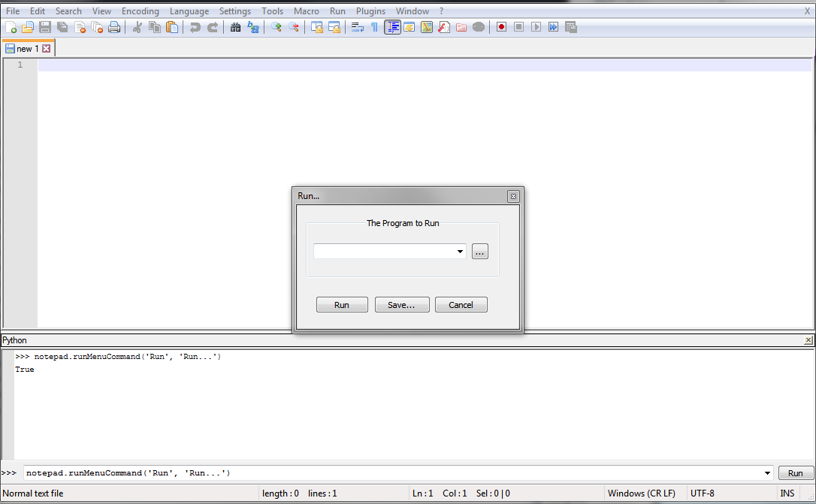Viewport: 816px width, 504px height.
Task: Show the Function List panel icon
Action: tap(444, 28)
